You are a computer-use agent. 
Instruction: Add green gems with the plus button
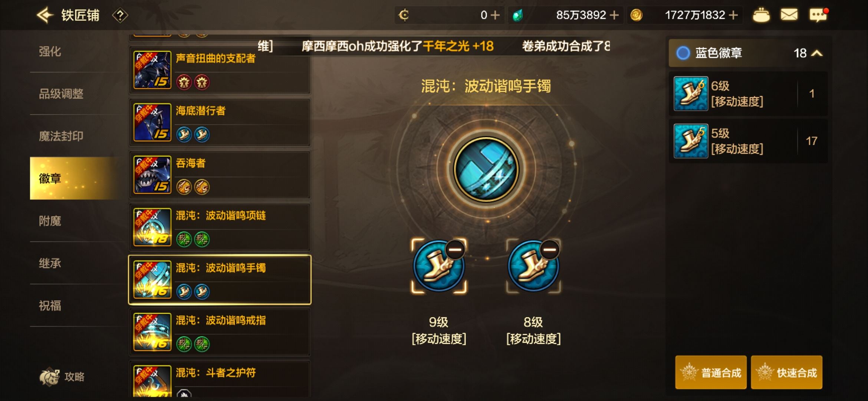click(614, 15)
